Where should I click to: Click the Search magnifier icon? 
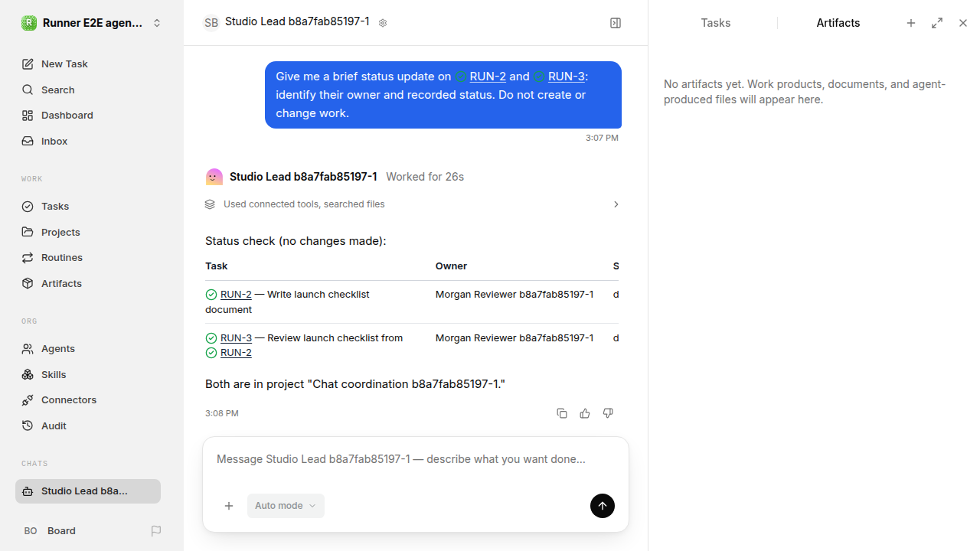pos(28,90)
